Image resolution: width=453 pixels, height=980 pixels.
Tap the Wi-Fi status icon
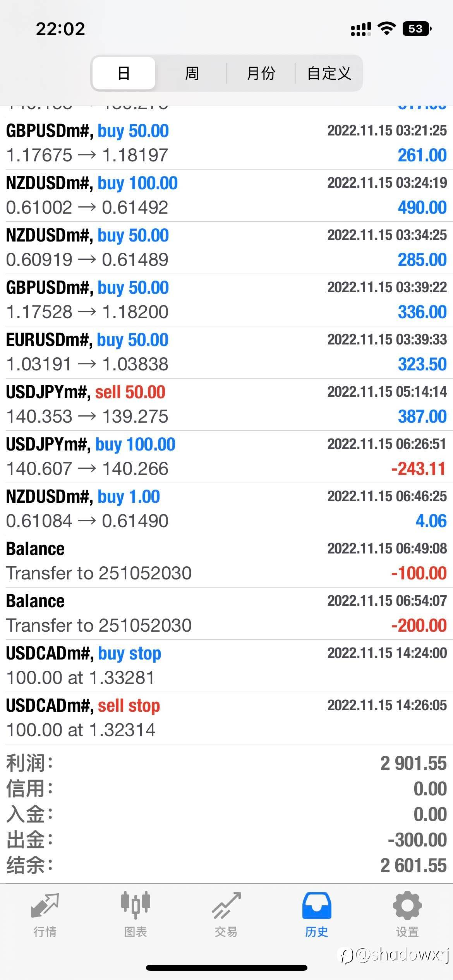(386, 29)
